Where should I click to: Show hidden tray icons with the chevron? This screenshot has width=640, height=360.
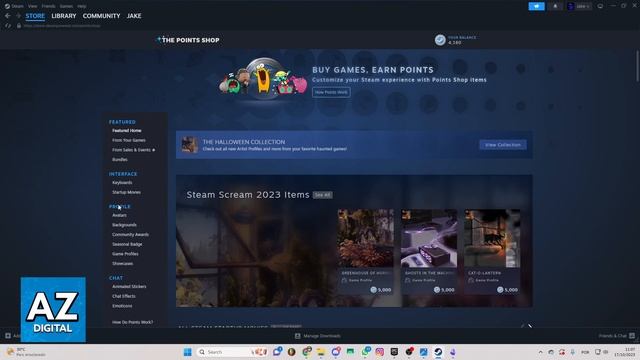tap(540, 352)
